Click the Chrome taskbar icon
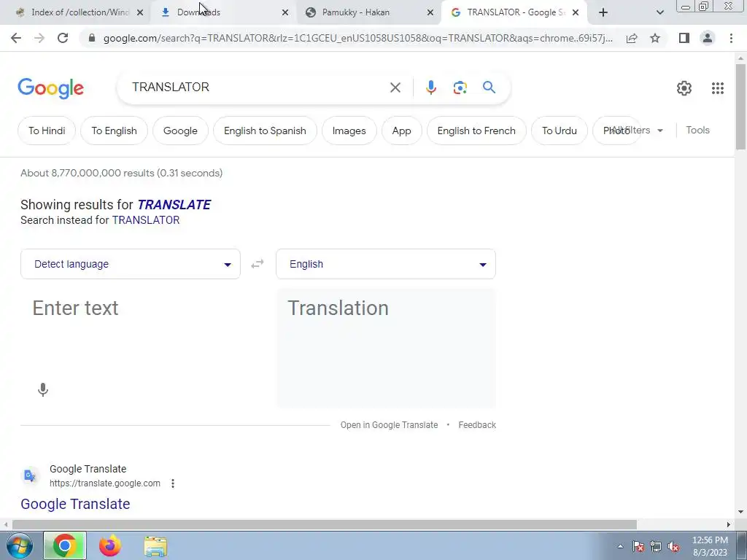Image resolution: width=747 pixels, height=560 pixels. [65, 545]
